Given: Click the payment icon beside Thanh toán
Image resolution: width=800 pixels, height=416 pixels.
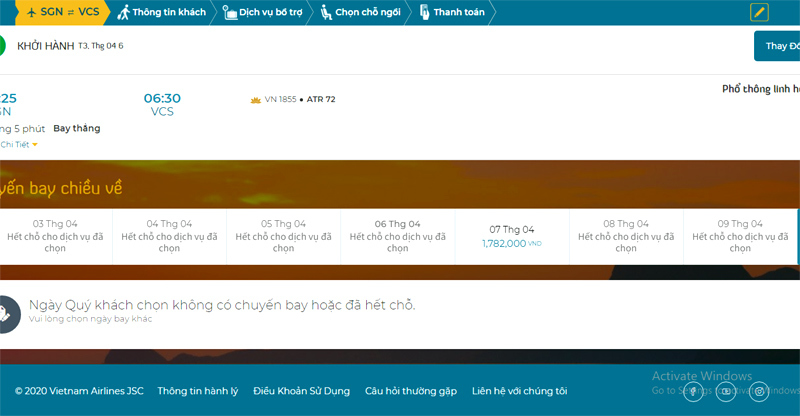Looking at the screenshot, I should click(x=425, y=13).
